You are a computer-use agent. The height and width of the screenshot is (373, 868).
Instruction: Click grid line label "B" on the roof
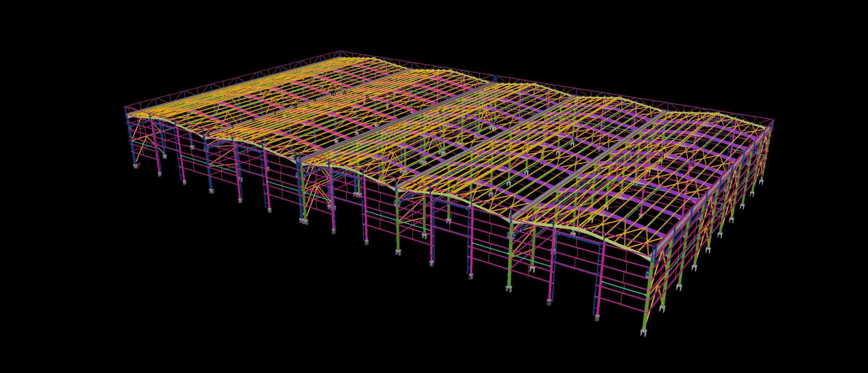point(368,98)
